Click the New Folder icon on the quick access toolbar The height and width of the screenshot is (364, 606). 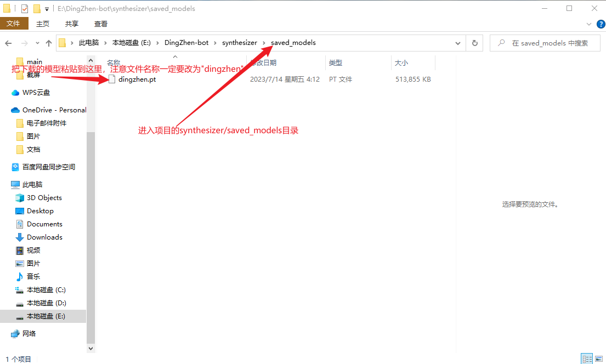pos(36,8)
